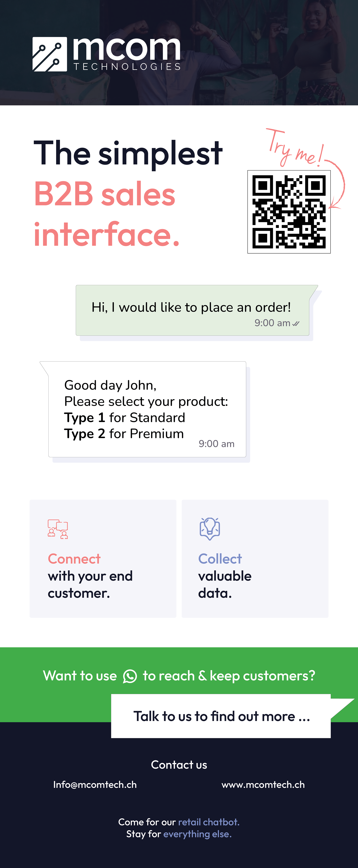The image size is (358, 868).
Task: Click the "Collect" heading in right card
Action: [220, 559]
